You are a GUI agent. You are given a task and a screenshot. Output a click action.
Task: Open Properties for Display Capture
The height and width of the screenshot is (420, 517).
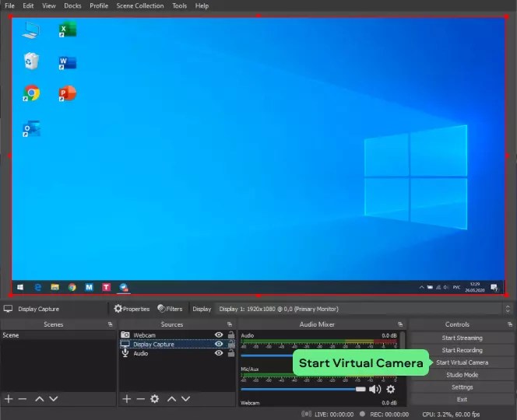tap(132, 309)
